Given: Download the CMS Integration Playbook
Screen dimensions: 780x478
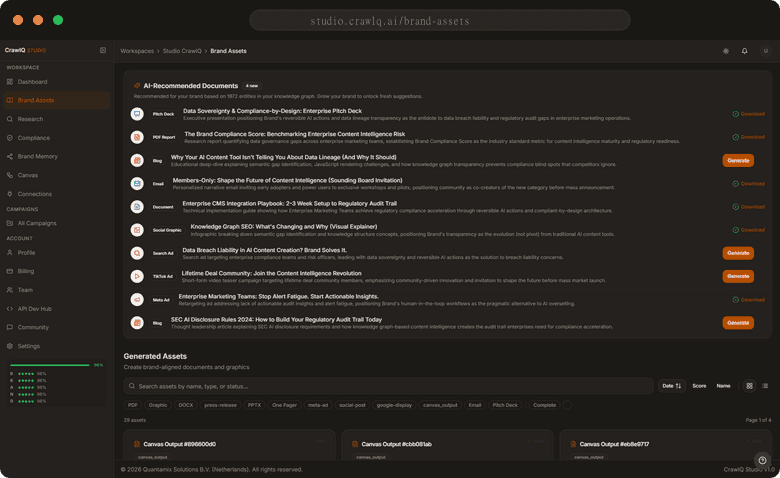Looking at the screenshot, I should [748, 206].
